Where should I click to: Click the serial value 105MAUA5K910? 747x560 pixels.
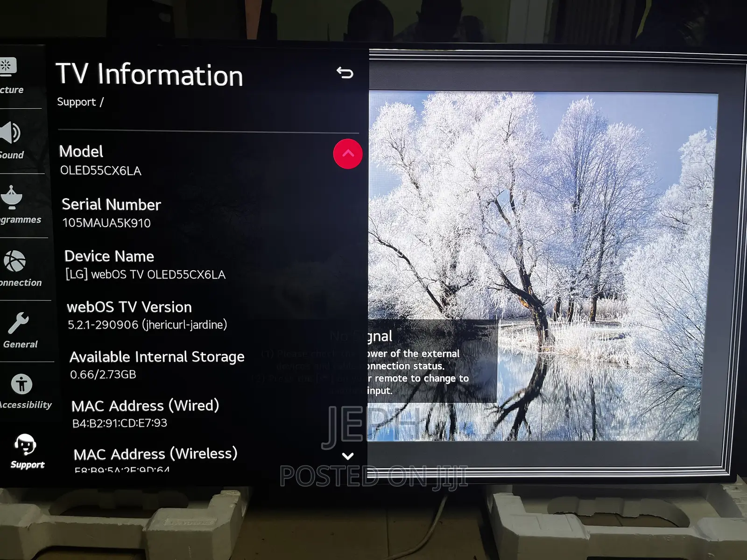coord(106,223)
